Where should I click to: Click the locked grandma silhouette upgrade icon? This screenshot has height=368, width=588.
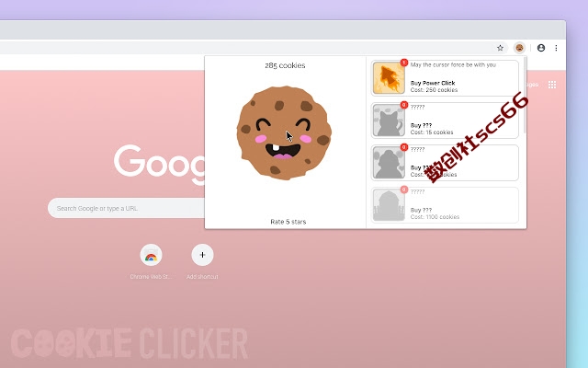(389, 163)
